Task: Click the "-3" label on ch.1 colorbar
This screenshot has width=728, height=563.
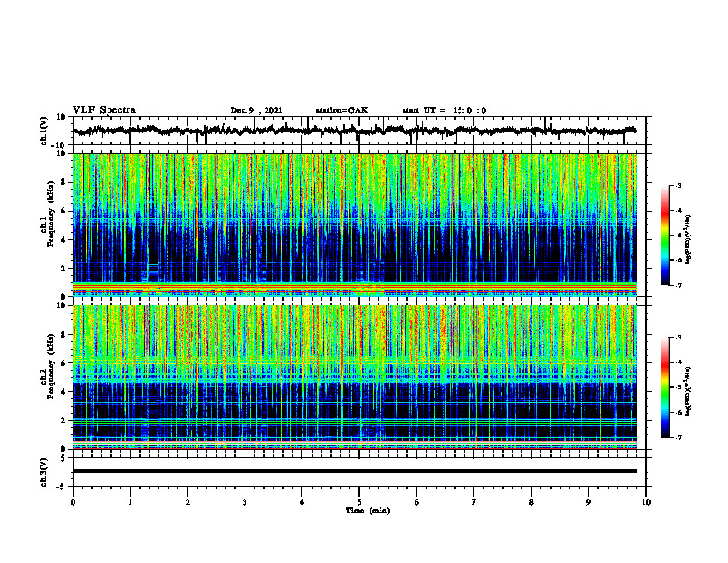Action: [x=678, y=186]
